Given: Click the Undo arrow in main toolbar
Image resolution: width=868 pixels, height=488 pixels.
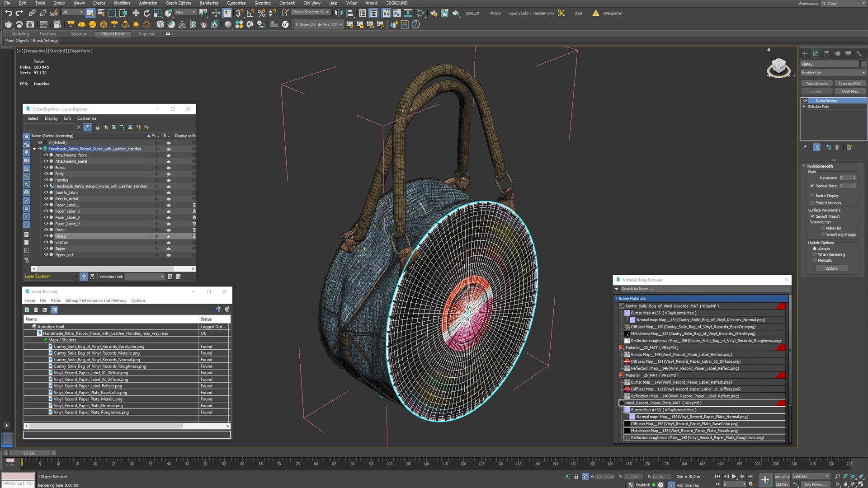Looking at the screenshot, I should [x=8, y=13].
